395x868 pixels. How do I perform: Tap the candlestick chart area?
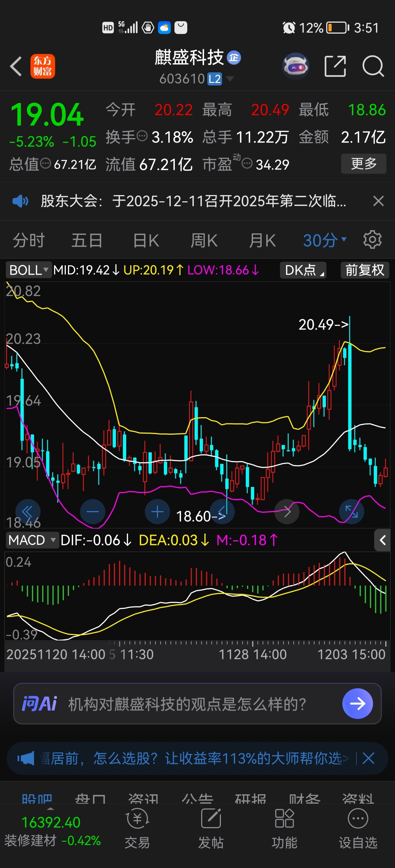[x=197, y=405]
